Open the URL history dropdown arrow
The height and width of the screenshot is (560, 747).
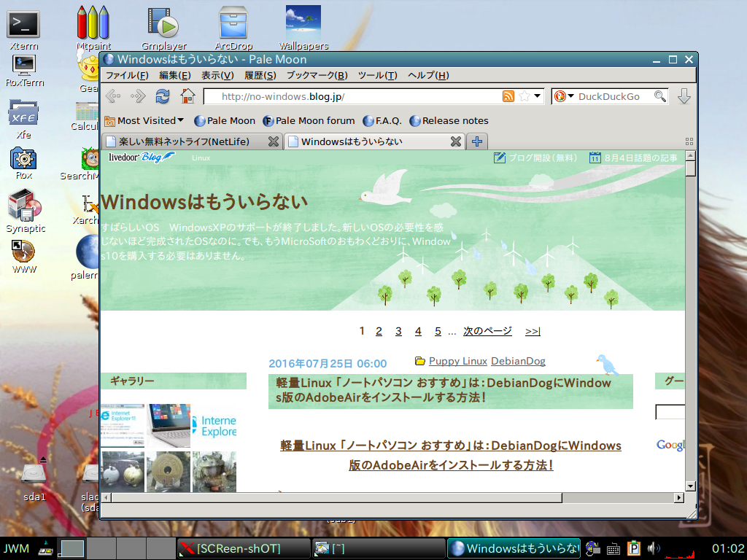tap(538, 96)
